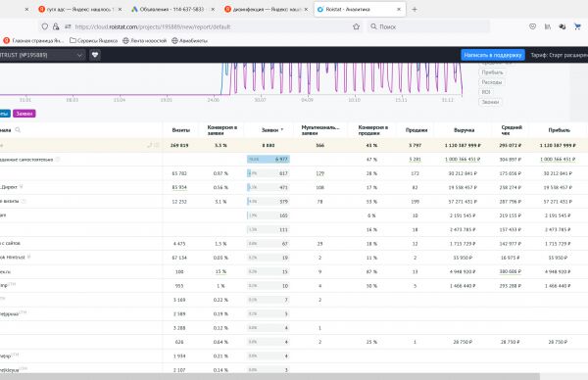Viewport: 588px width, 380px height.
Task: Sort by the 'Средний чек' column header
Action: point(512,130)
